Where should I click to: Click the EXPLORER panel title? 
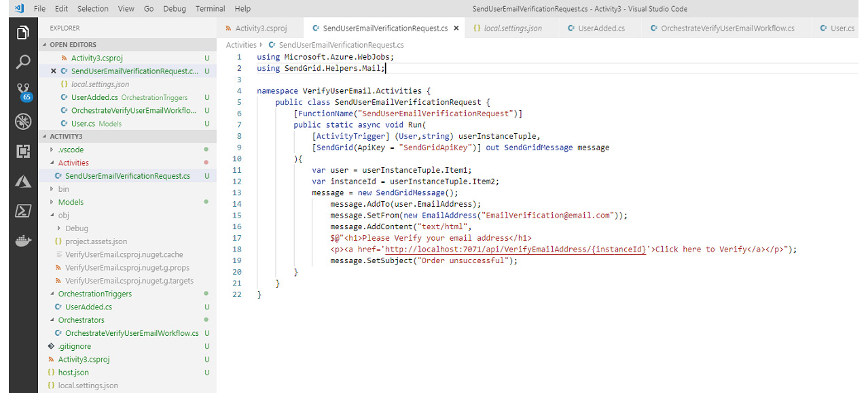(x=65, y=28)
